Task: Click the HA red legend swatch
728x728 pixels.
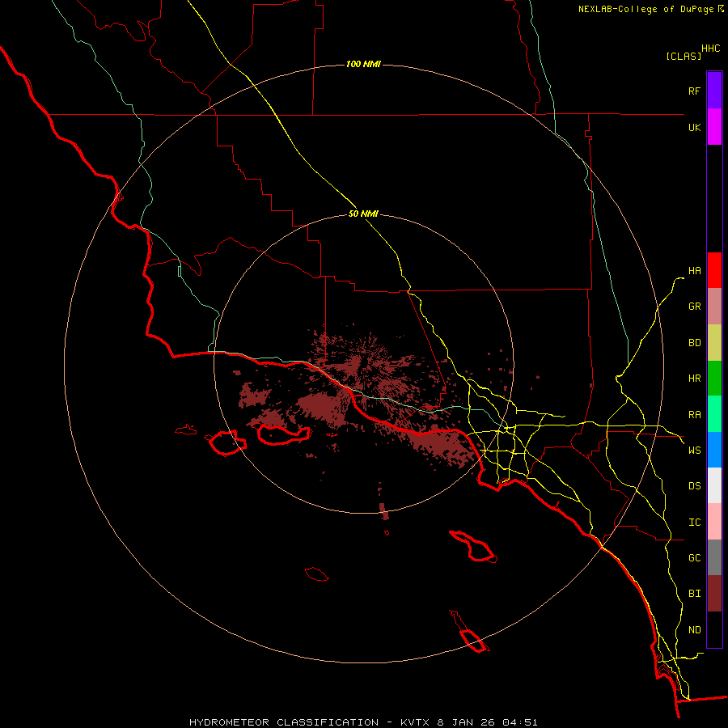Action: (714, 270)
